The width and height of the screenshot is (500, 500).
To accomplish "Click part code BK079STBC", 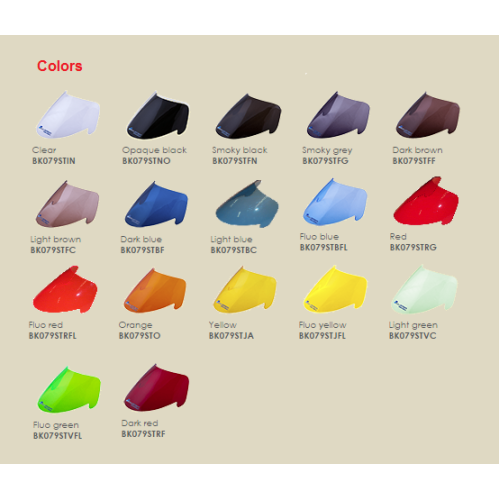I will tap(234, 250).
